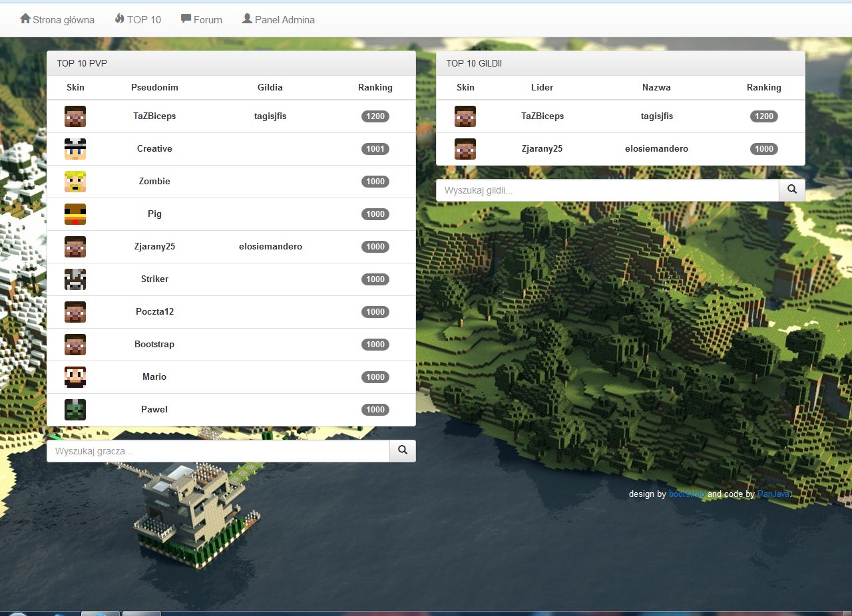
Task: Click the Striker player skin avatar
Action: (75, 279)
